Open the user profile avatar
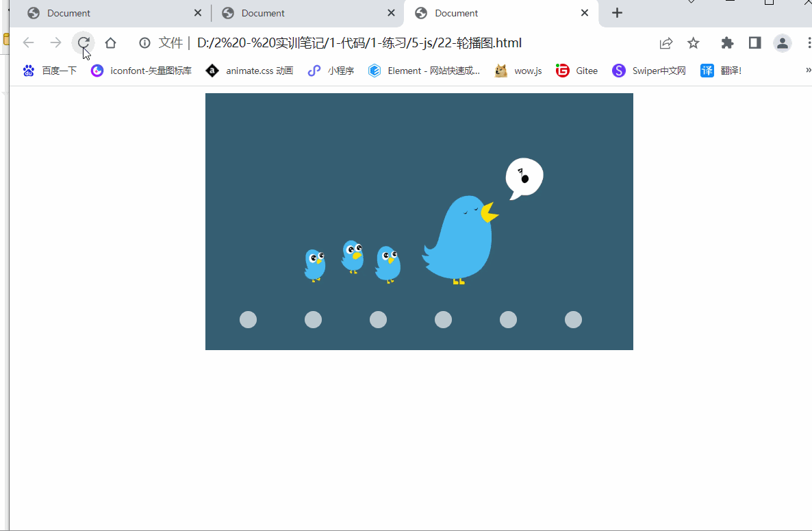 [x=783, y=43]
